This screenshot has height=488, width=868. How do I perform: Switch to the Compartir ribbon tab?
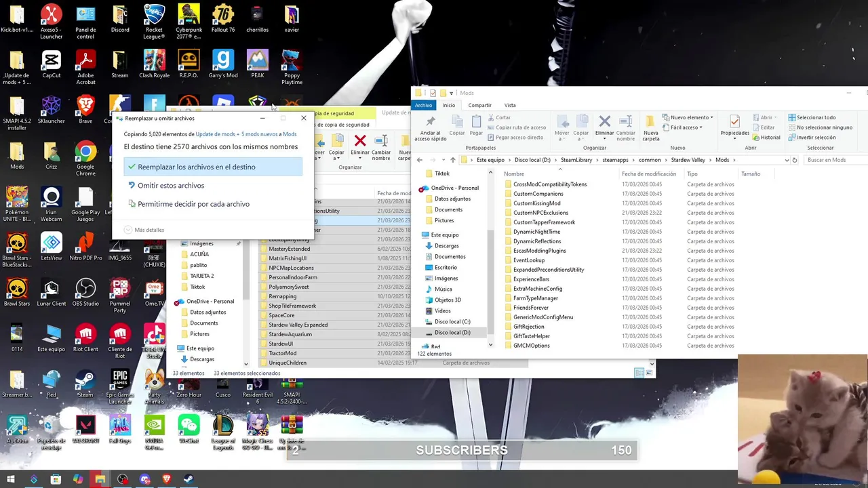(x=479, y=105)
